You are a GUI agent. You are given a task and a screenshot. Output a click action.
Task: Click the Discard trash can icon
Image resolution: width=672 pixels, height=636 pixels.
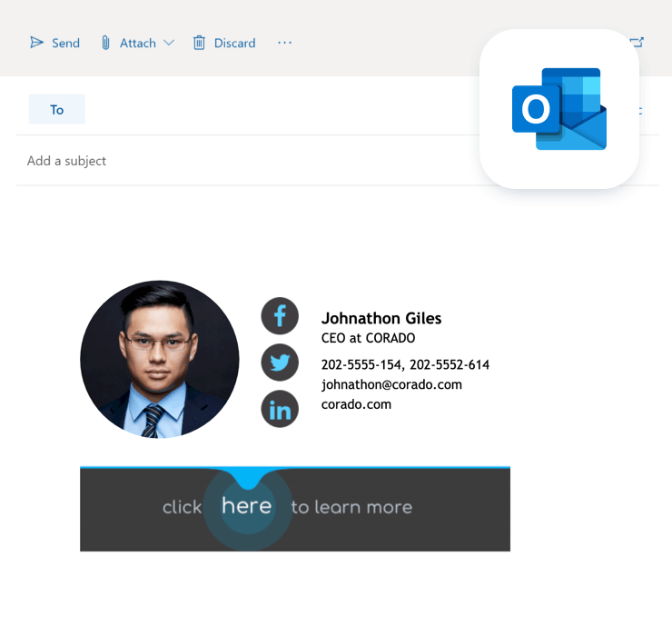pos(199,43)
